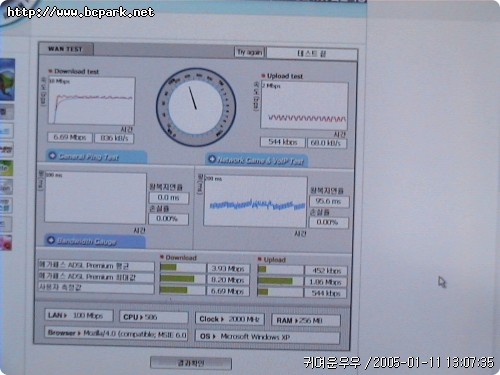Click the Bandwidth Gauge circle icon
The image size is (500, 375).
(51, 240)
